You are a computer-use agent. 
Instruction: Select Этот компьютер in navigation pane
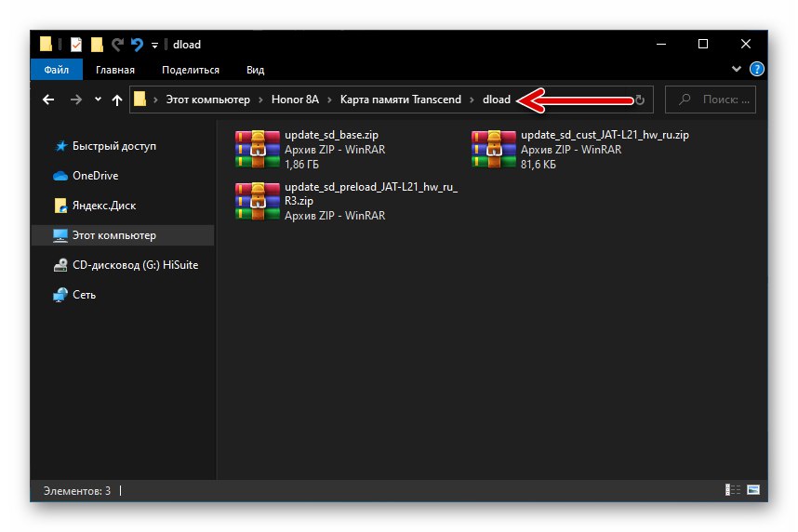[x=123, y=235]
